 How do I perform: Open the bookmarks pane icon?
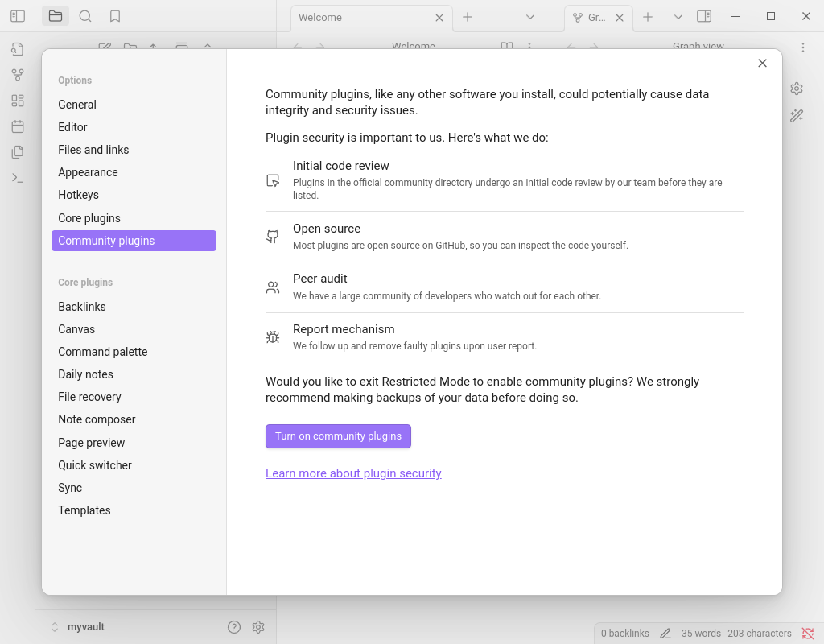[x=115, y=16]
